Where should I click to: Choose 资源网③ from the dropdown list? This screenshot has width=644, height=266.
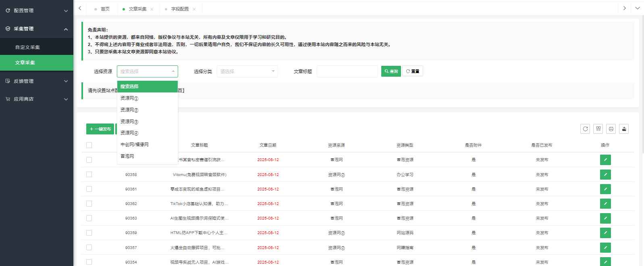pos(147,121)
